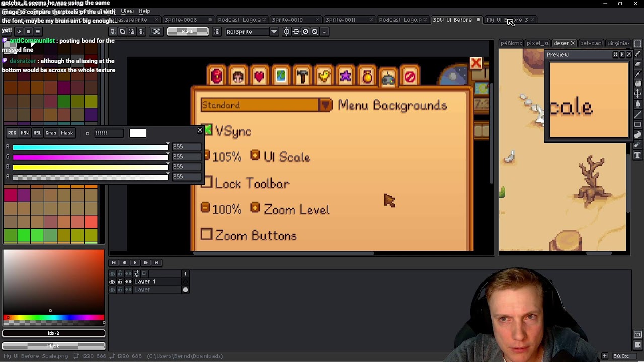Viewport: 644px width, 362px height.
Task: Close the color selector popup
Action: click(200, 130)
